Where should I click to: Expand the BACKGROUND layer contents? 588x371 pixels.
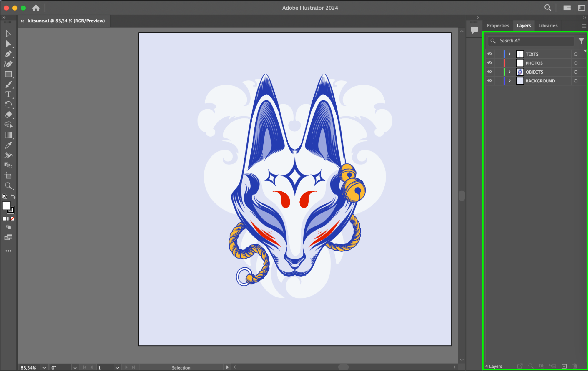point(509,81)
